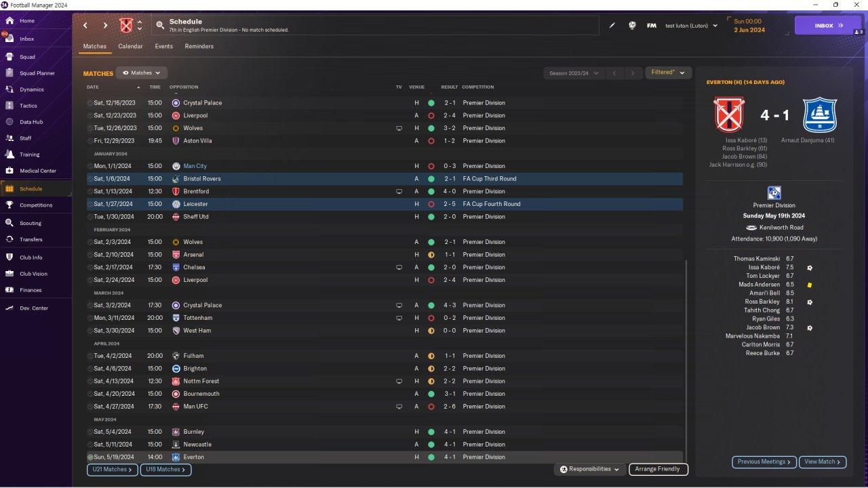The width and height of the screenshot is (868, 488).
Task: Sort matches by the Date column header
Action: pos(93,87)
